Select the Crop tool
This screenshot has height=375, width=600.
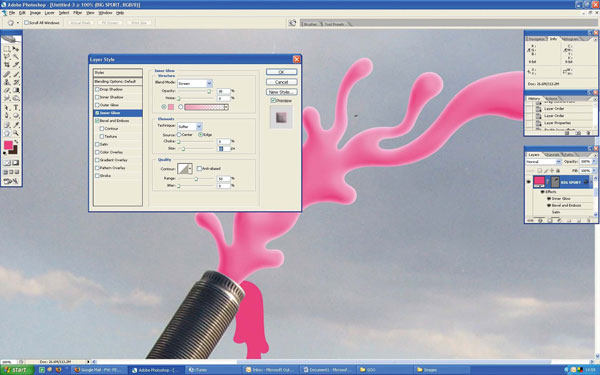[x=7, y=65]
